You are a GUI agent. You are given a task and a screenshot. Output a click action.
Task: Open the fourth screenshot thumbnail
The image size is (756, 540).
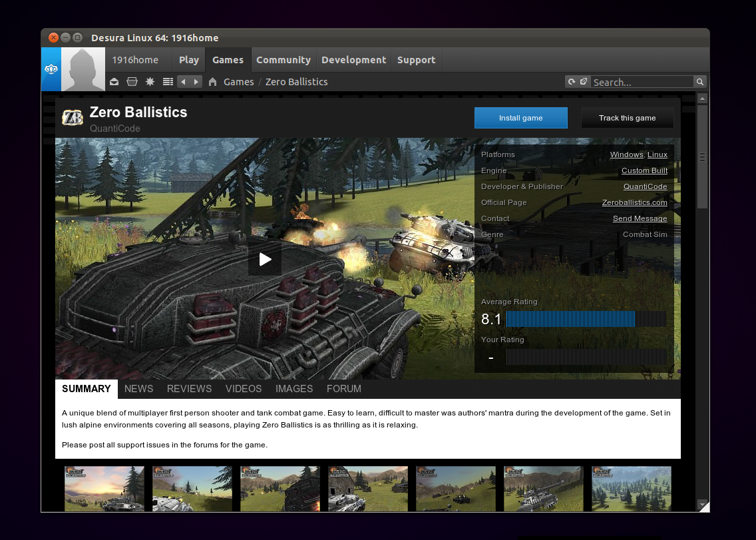point(368,488)
